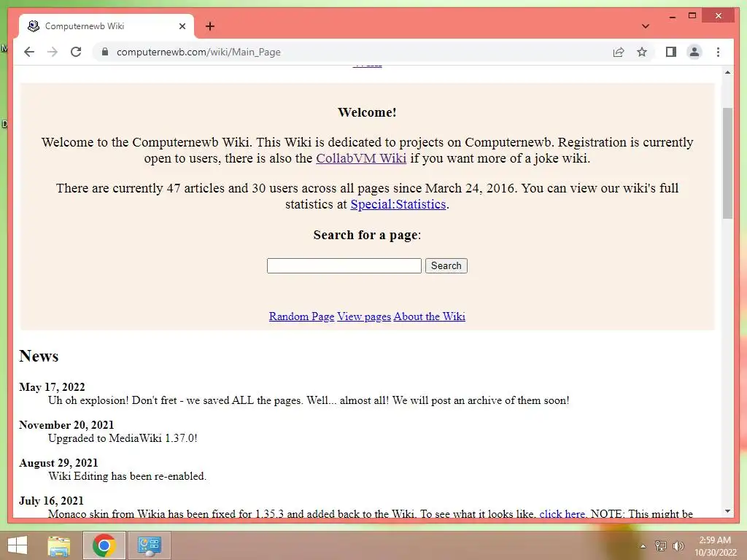747x560 pixels.
Task: Click 'Upgraded to MediaWiki 1.37.0!' text
Action: [123, 438]
